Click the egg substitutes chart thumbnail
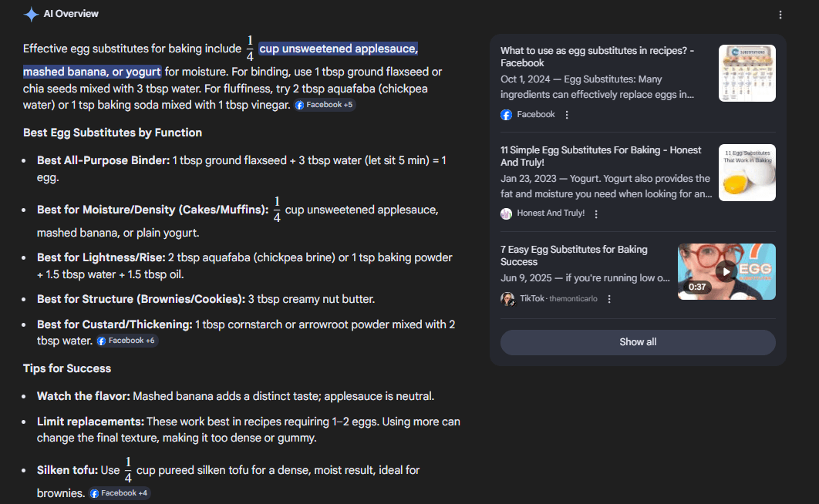The width and height of the screenshot is (819, 504). (747, 72)
